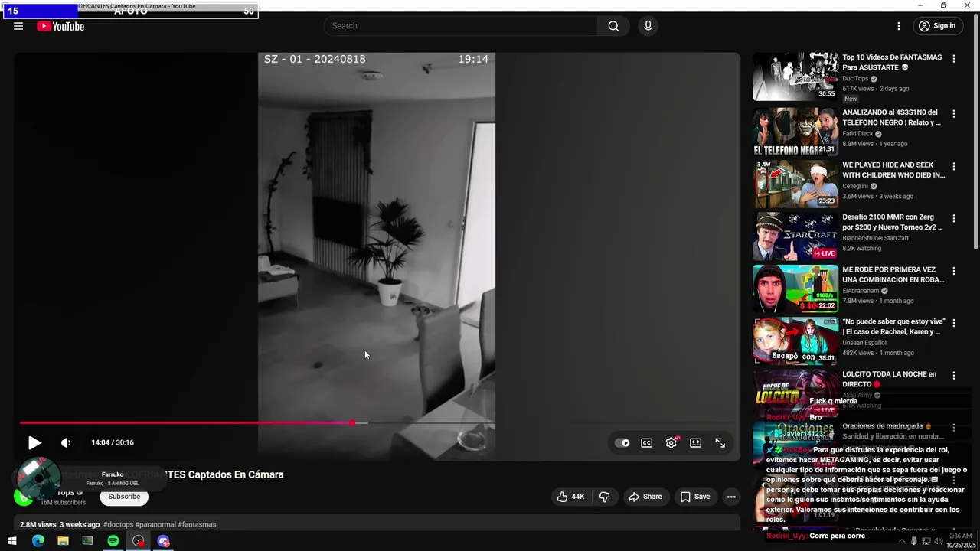Open the hide and seek video thumbnail
This screenshot has height=551, width=980.
(x=795, y=184)
